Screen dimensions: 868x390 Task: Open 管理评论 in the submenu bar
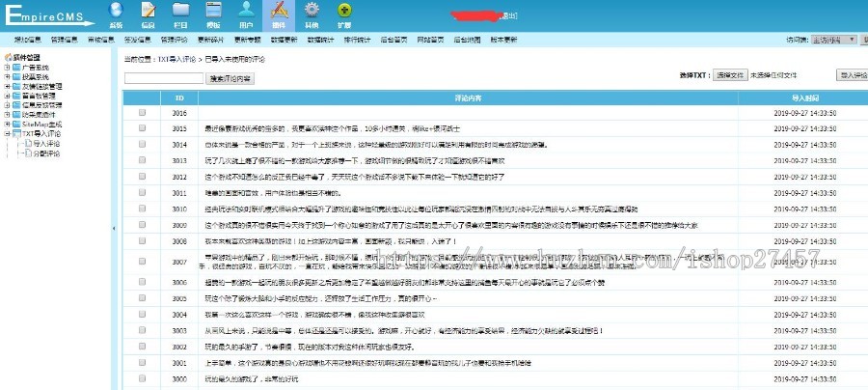pyautogui.click(x=174, y=40)
